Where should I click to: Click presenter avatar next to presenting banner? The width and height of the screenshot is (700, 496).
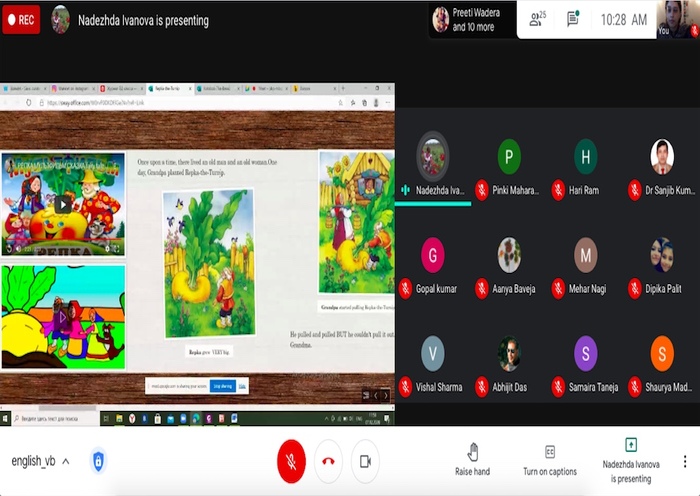pyautogui.click(x=60, y=20)
